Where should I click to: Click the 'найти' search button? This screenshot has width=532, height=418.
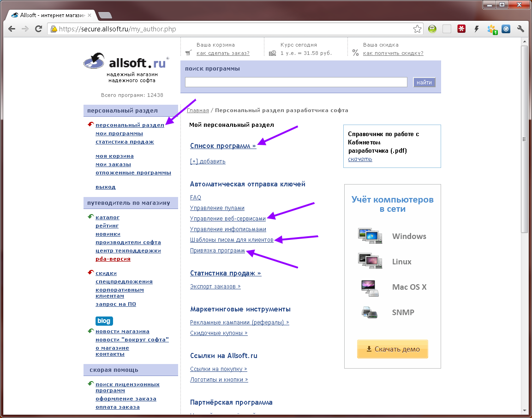click(424, 83)
